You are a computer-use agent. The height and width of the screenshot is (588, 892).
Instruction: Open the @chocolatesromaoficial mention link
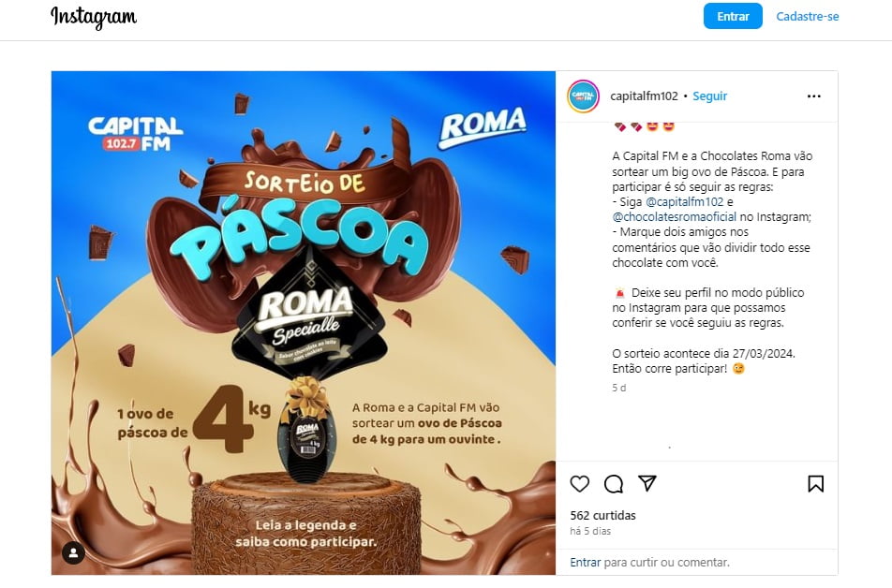674,216
